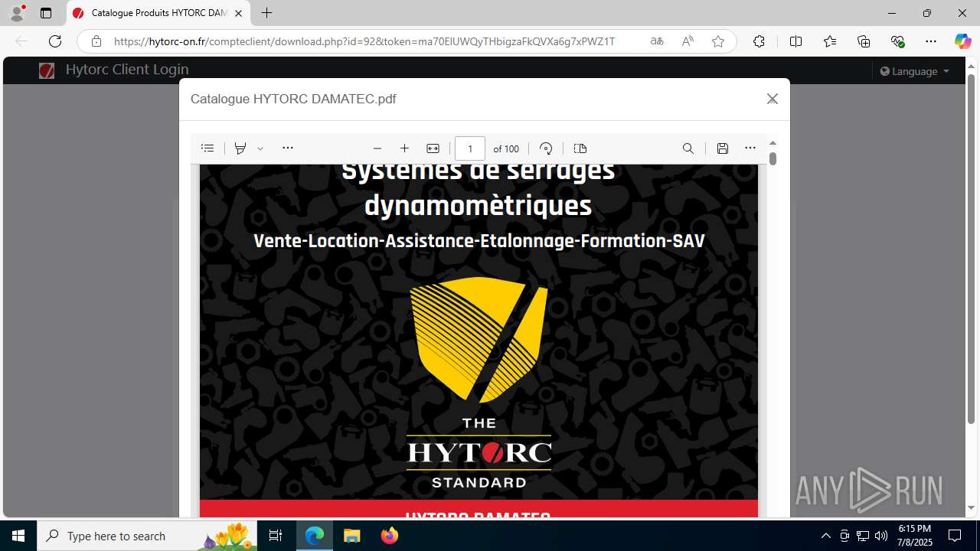Toggle split screen view
Screen dimensions: 980x551
click(795, 41)
